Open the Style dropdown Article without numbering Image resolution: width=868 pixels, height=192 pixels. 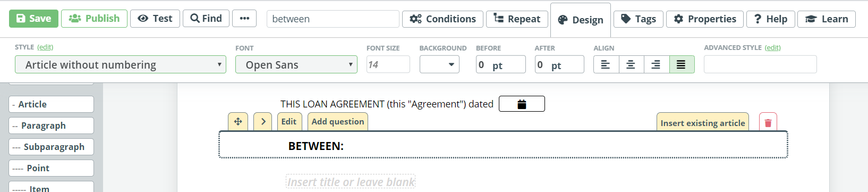point(121,65)
